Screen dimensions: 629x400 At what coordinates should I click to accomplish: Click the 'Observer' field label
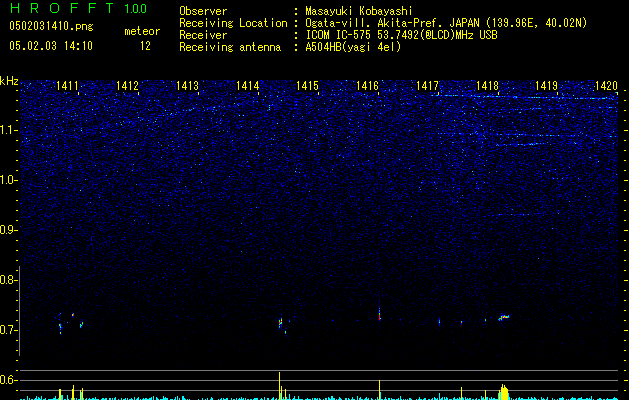click(203, 11)
